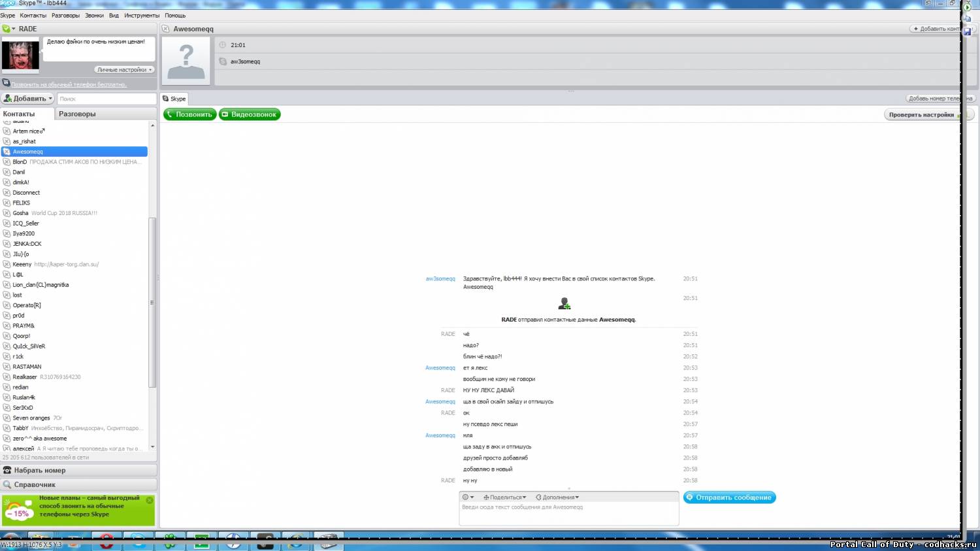Select contact Realkaser
980x551 pixels.
(74, 377)
